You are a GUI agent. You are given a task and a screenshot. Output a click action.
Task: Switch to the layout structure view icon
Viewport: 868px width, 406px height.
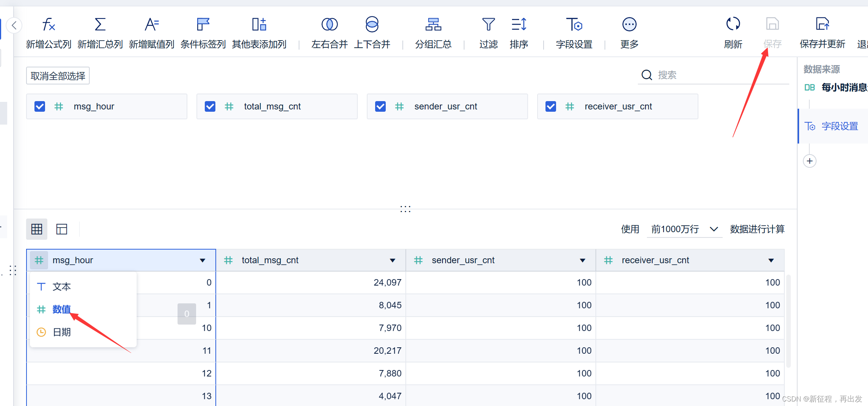click(62, 229)
